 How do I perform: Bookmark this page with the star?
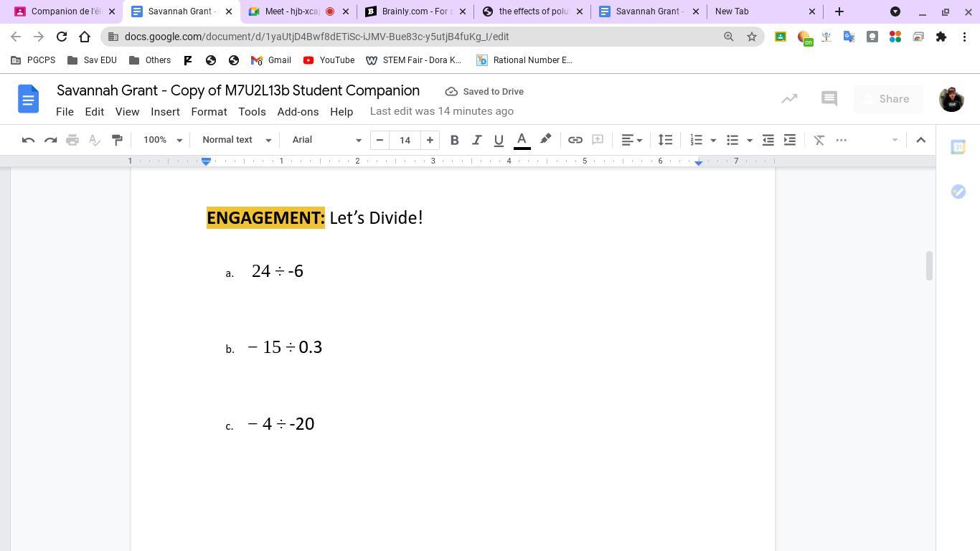click(752, 37)
